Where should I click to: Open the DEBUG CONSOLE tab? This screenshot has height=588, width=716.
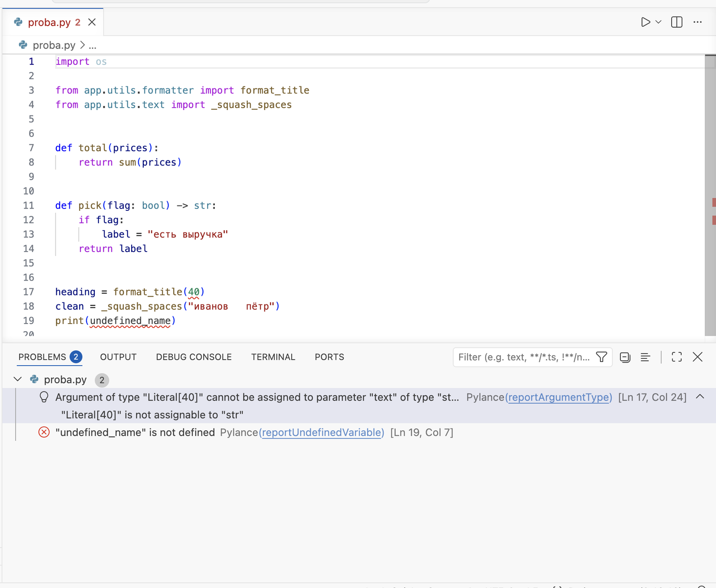[x=194, y=357]
